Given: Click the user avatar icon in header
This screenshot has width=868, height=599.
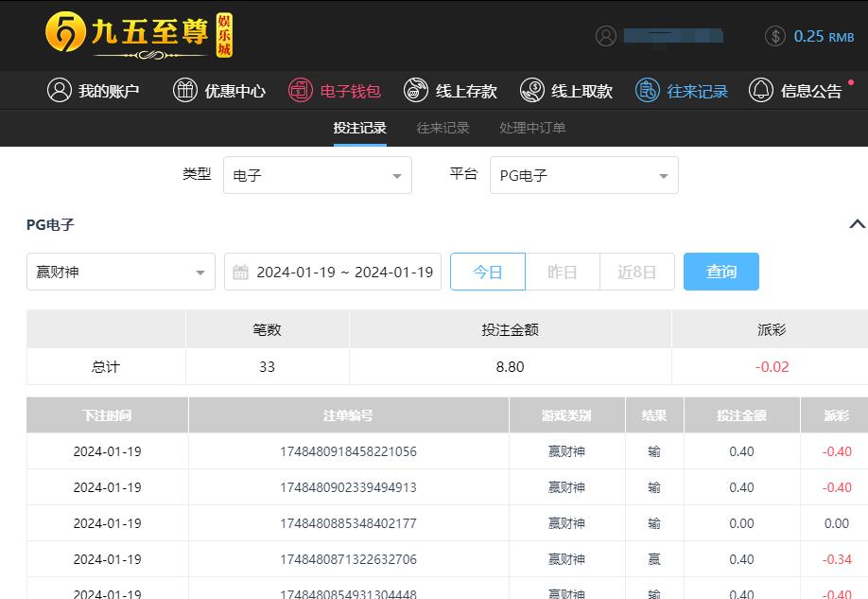Looking at the screenshot, I should [x=606, y=36].
